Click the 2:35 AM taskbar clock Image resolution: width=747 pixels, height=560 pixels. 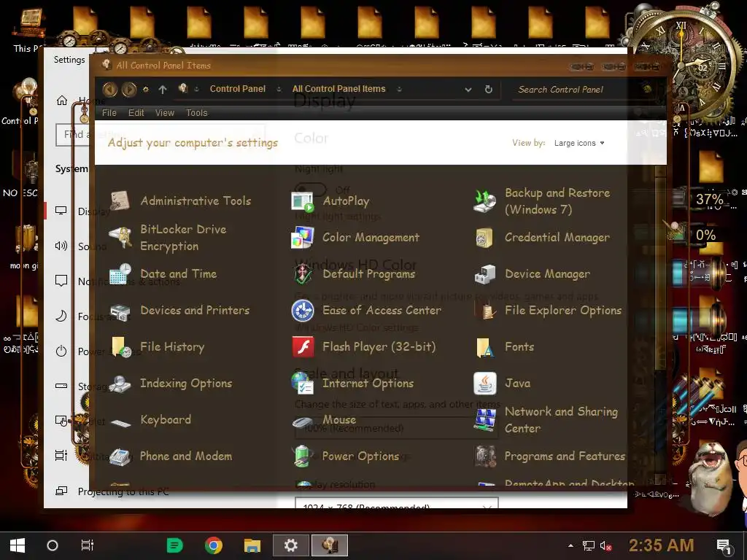point(661,545)
